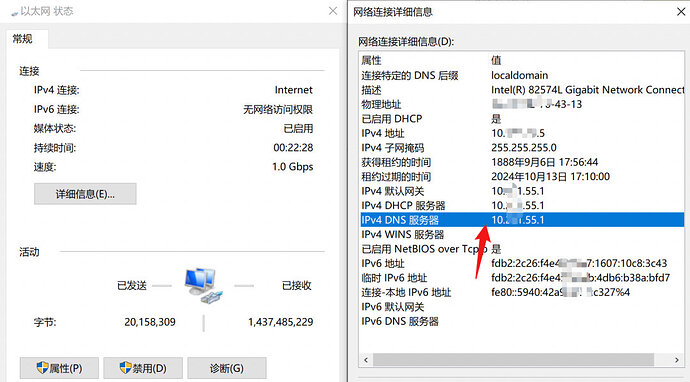Image resolution: width=690 pixels, height=382 pixels.
Task: Click the 无网络访问权限 IPv6 status
Action: tap(278, 109)
